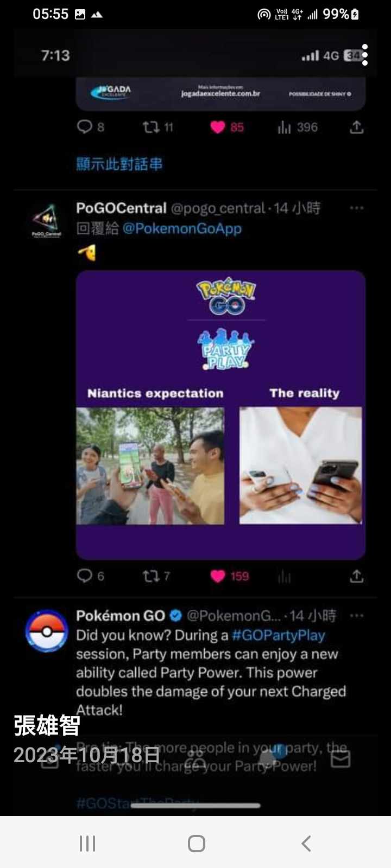The image size is (391, 868).
Task: Unlike the top post with 85 likes
Action: (218, 127)
